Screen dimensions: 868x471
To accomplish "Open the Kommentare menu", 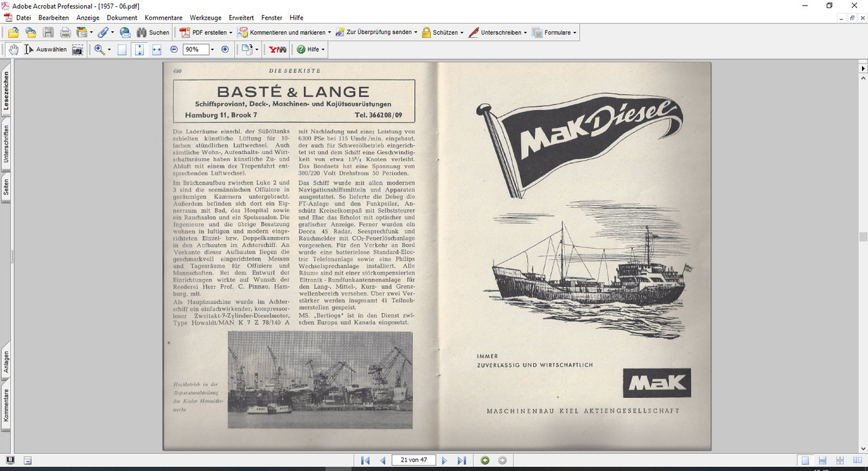I will pyautogui.click(x=163, y=18).
